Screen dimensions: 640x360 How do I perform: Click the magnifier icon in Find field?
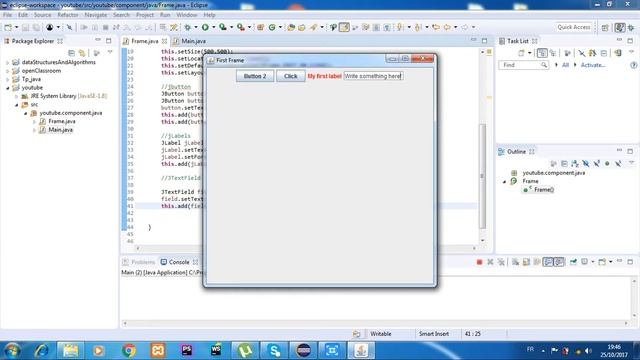tap(544, 65)
